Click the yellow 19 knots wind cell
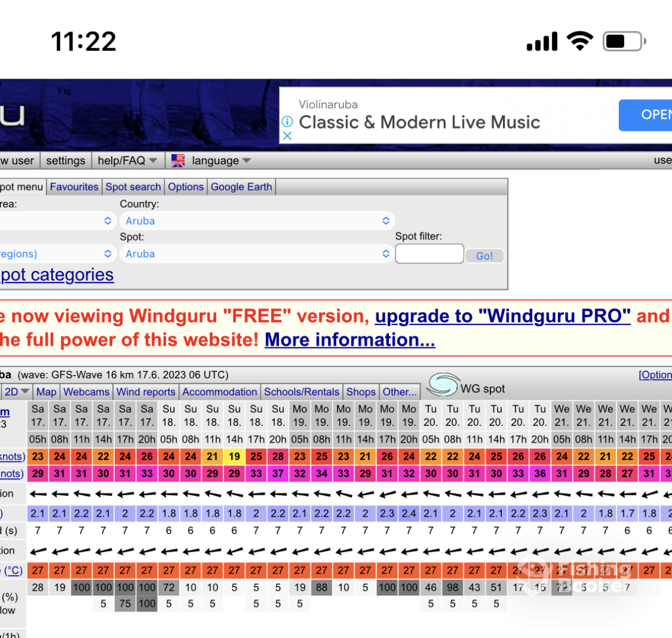The image size is (672, 638). (x=235, y=456)
